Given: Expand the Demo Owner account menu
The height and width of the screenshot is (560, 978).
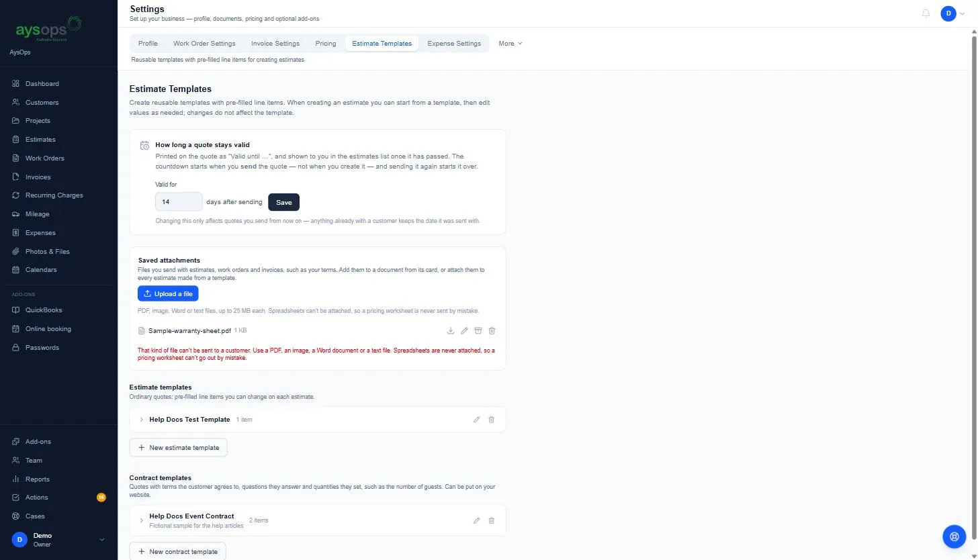Looking at the screenshot, I should 58,540.
